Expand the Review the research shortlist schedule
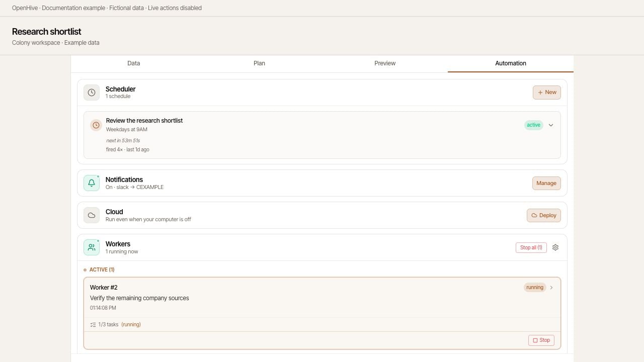 551,125
